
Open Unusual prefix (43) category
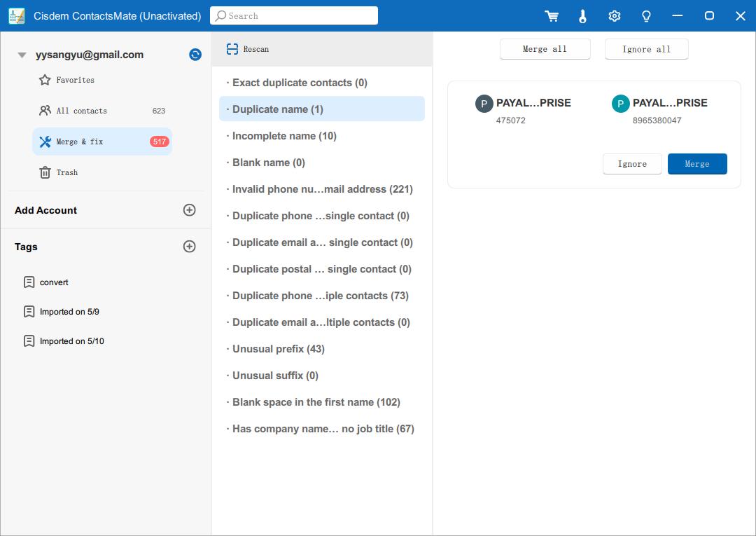278,349
